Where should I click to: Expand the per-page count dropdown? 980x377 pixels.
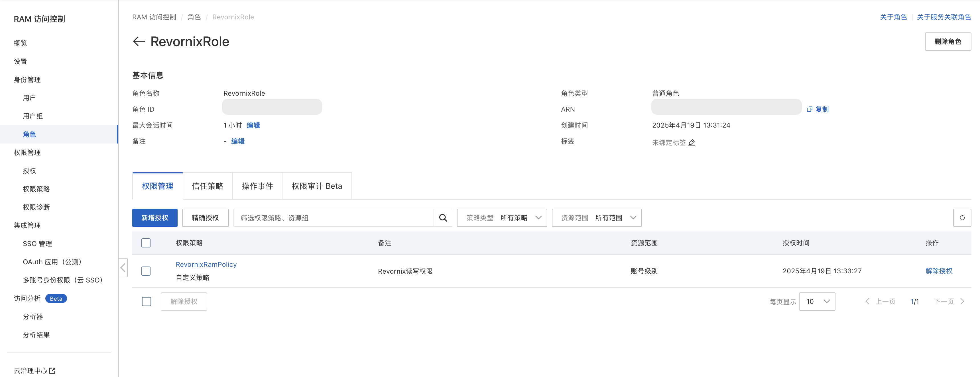coord(817,301)
